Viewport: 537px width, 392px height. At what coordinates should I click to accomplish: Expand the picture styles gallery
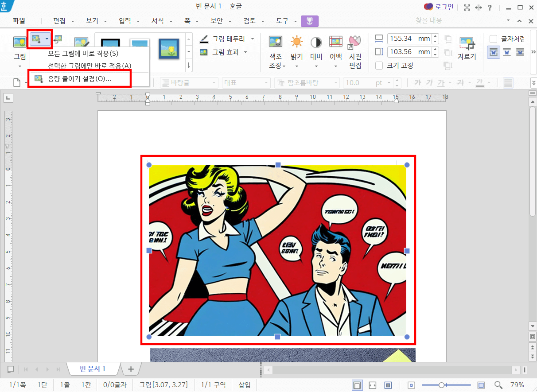coord(189,65)
